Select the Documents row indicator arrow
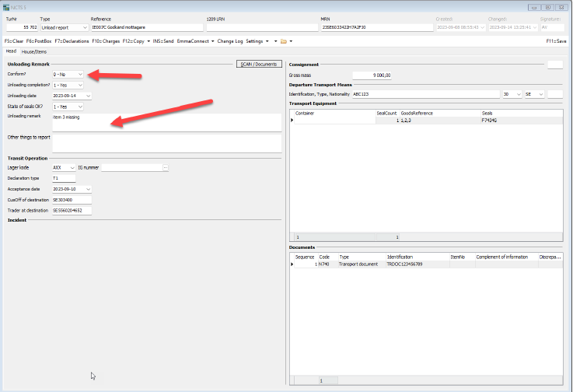 point(292,264)
